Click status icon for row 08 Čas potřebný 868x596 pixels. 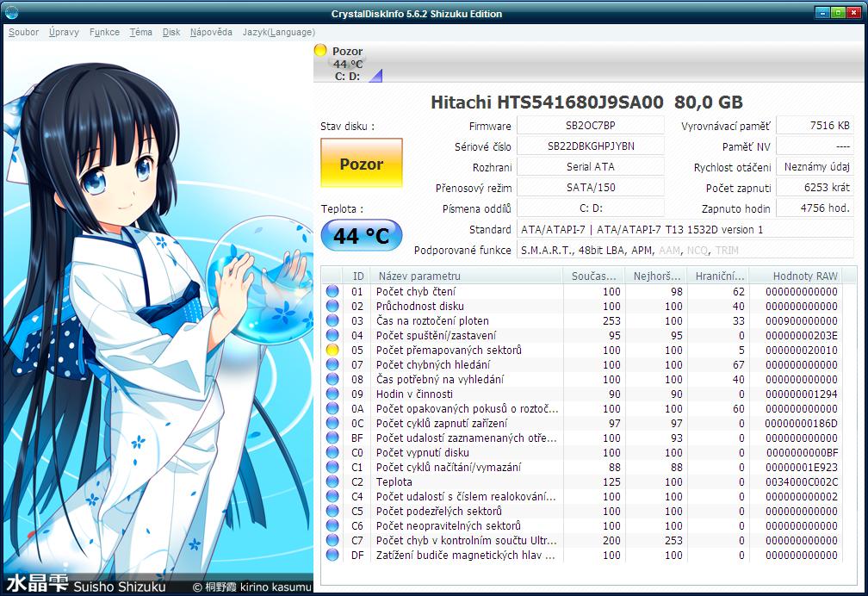click(x=332, y=380)
